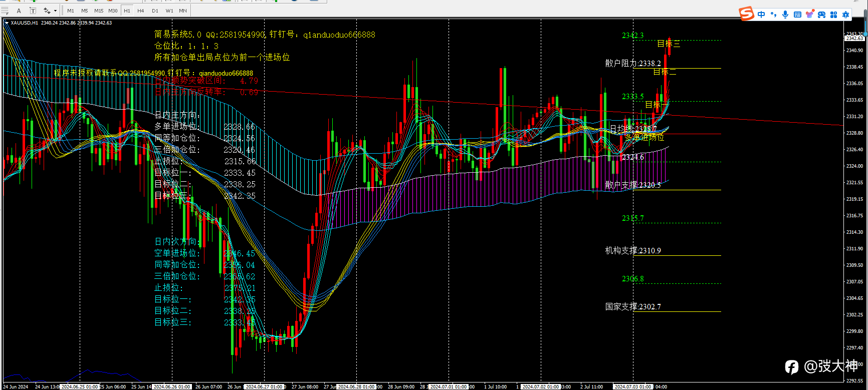868x390 pixels.
Task: Select the 多单进场位 yellow chart label
Action: tap(644, 137)
